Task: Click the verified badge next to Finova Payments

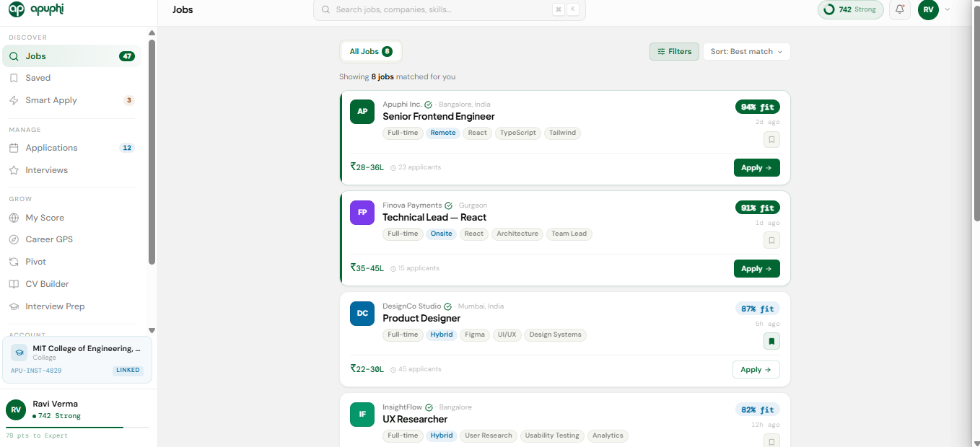Action: 449,205
